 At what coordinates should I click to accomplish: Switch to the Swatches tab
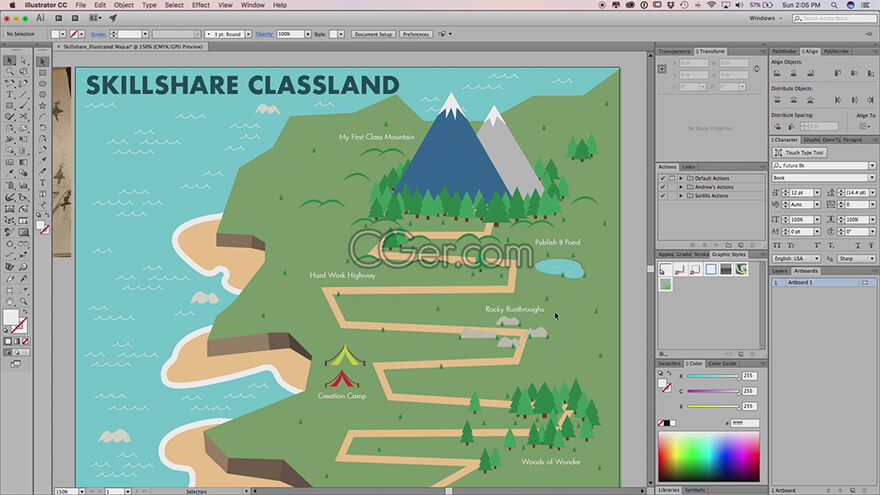coord(669,364)
